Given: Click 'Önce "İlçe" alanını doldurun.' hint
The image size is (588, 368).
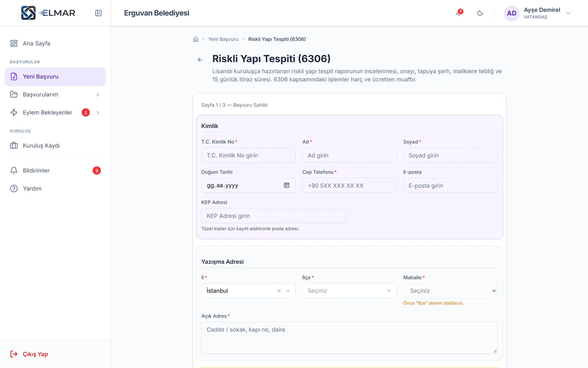Looking at the screenshot, I should tap(433, 303).
